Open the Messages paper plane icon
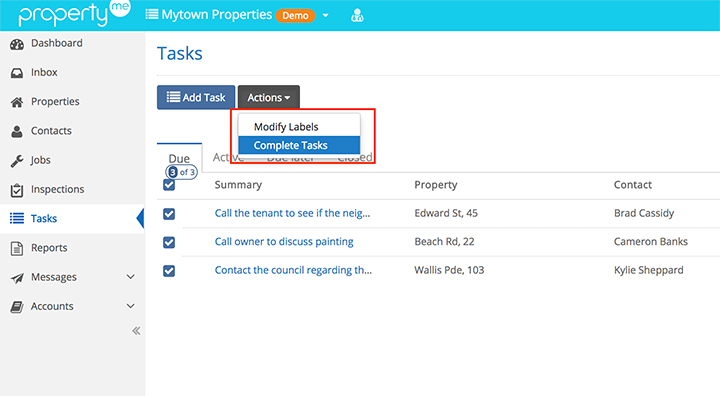Viewport: 720px width, 396px height. point(17,277)
